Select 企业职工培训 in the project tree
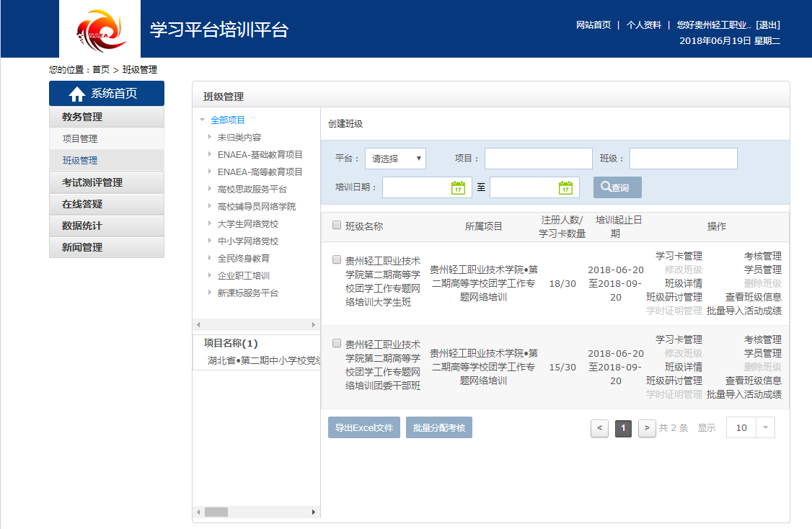Screen dimensions: 812x529 tap(244, 275)
